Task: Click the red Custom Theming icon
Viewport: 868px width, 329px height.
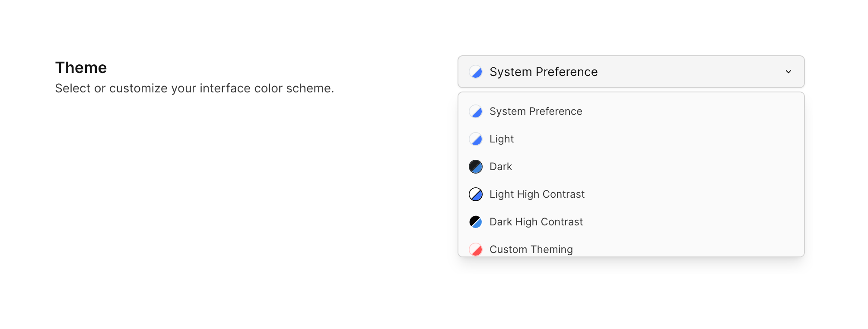Action: [476, 250]
